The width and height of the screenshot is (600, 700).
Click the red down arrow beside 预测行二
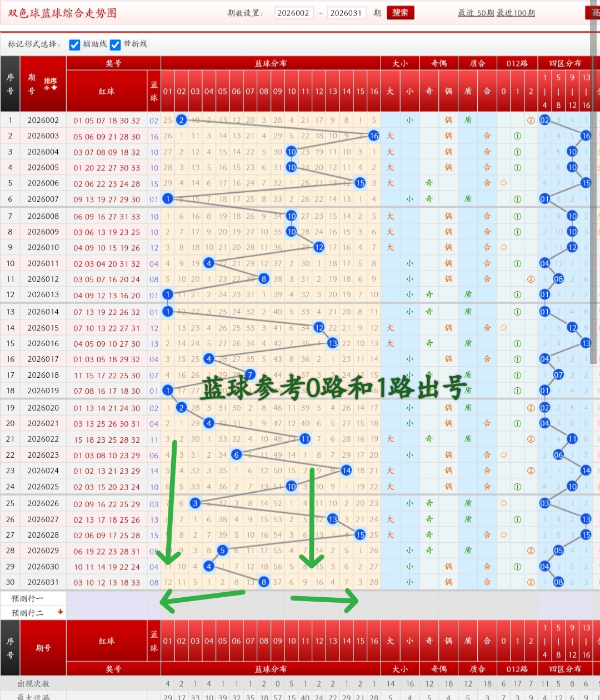click(x=60, y=612)
